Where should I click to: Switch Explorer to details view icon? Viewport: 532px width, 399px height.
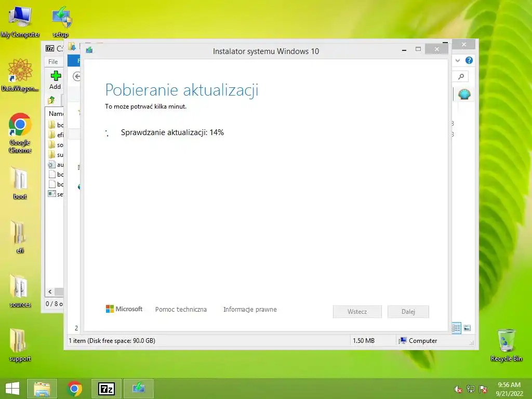click(456, 328)
